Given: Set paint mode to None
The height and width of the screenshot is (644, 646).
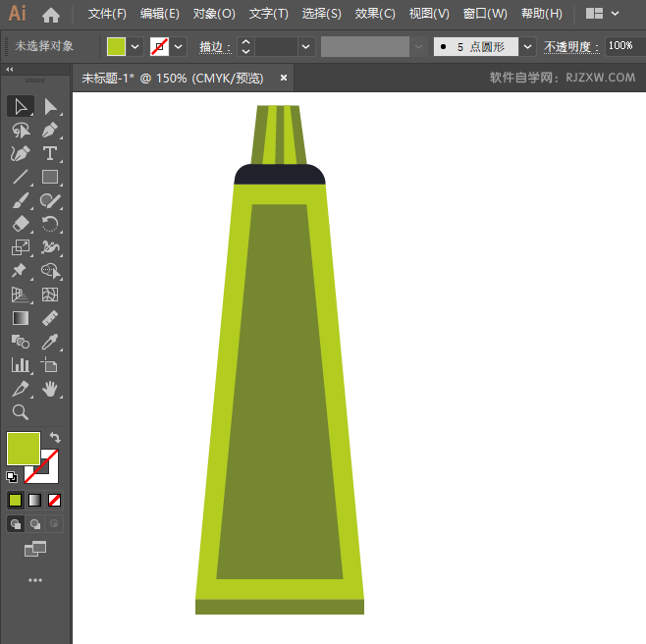Looking at the screenshot, I should tap(55, 500).
